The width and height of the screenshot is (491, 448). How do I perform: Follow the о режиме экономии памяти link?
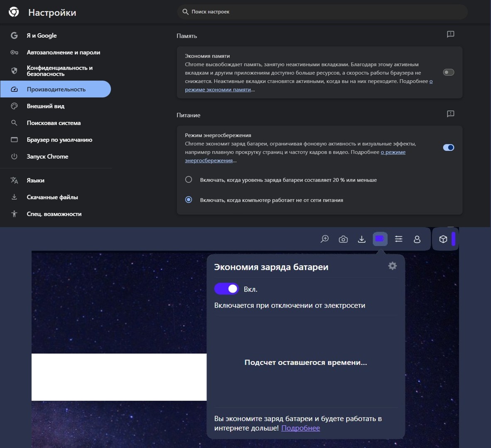click(218, 90)
